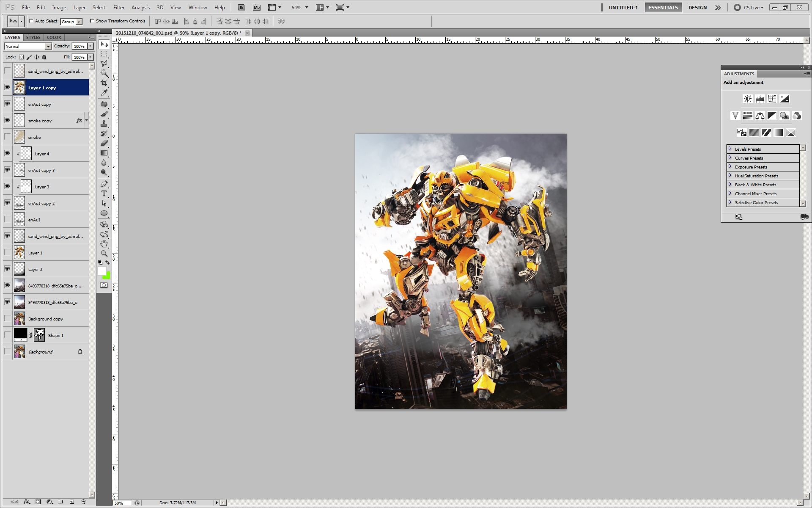
Task: Expand Curves Presets list
Action: [x=730, y=158]
